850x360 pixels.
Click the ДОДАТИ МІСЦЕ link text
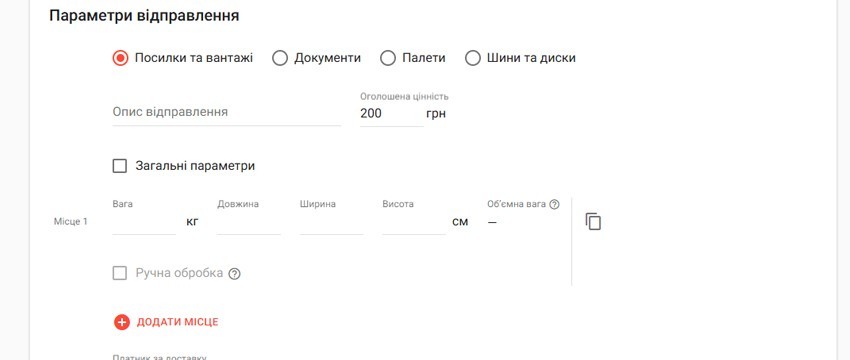[x=177, y=322]
